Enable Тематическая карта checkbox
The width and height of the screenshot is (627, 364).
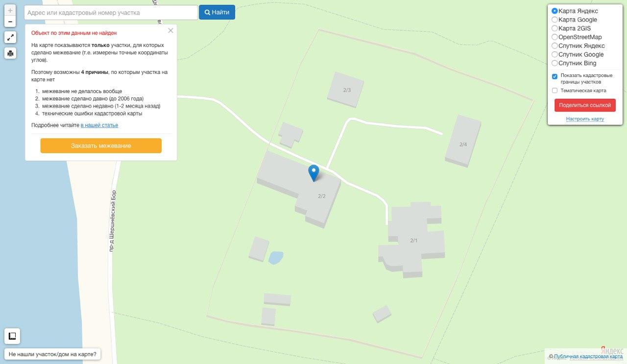click(x=555, y=91)
